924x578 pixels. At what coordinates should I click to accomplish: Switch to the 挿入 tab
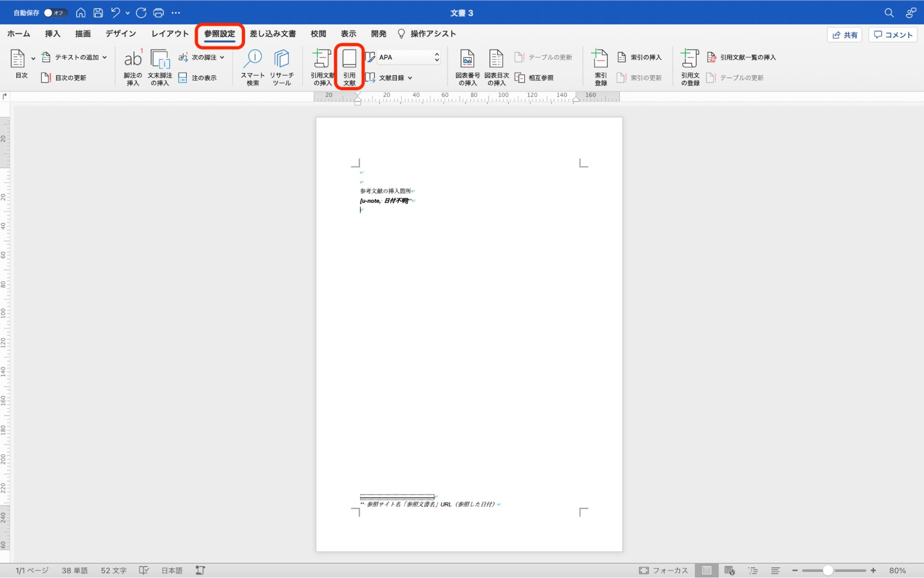(53, 34)
